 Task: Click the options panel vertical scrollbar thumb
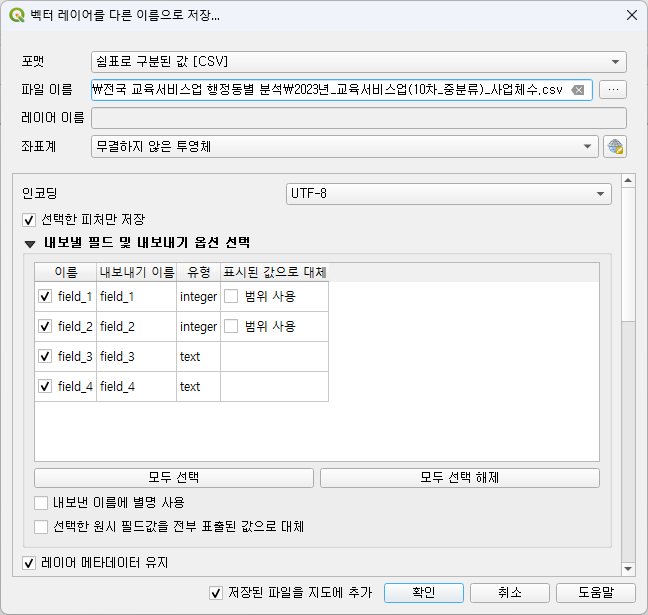click(628, 255)
